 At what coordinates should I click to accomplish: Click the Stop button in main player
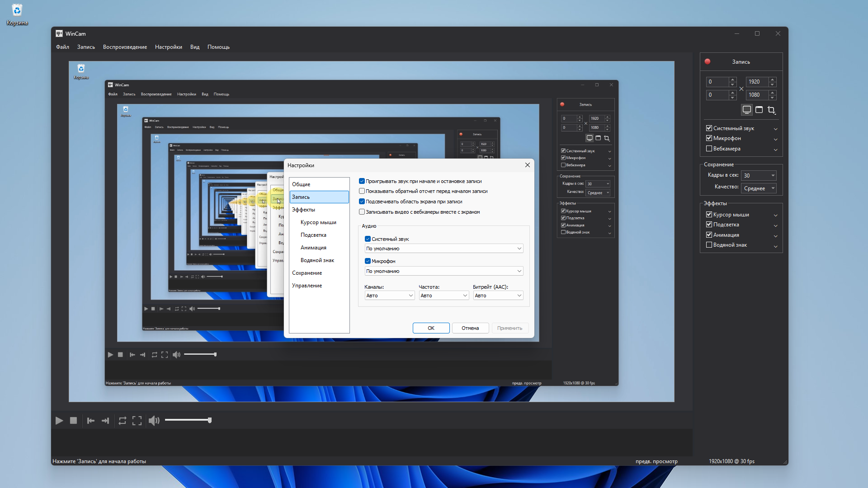[x=73, y=421]
